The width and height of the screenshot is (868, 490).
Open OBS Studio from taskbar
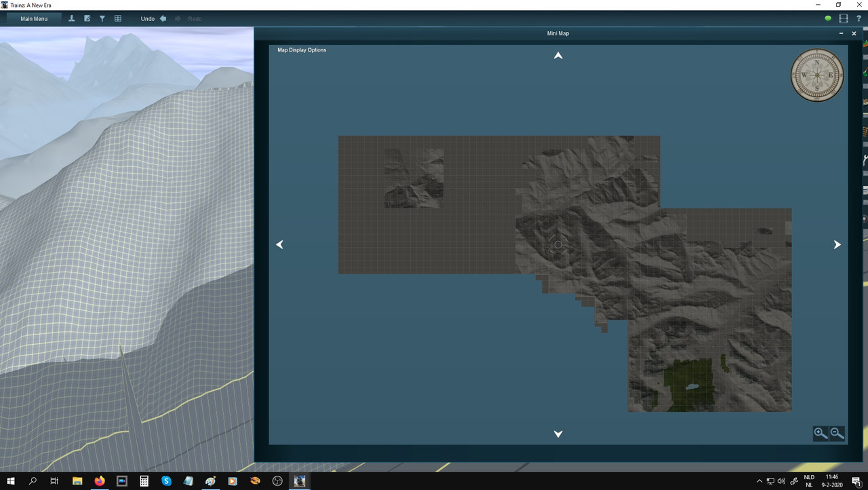click(x=277, y=481)
